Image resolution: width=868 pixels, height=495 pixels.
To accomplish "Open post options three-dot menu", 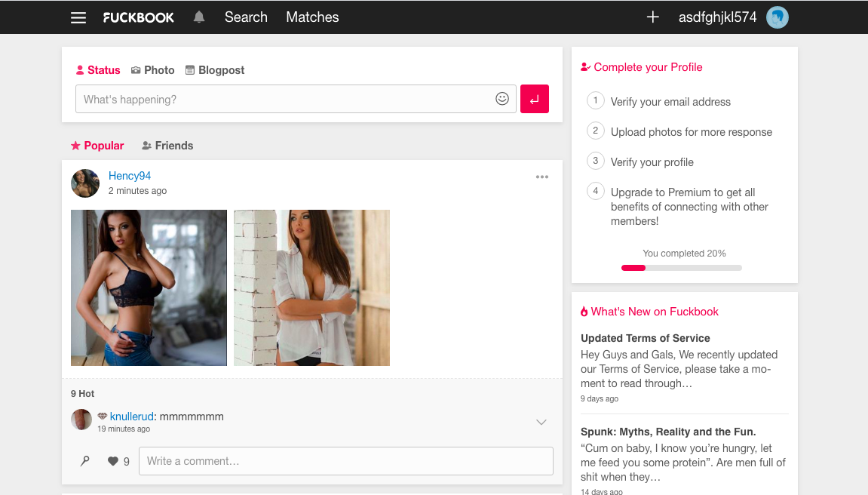I will click(542, 177).
